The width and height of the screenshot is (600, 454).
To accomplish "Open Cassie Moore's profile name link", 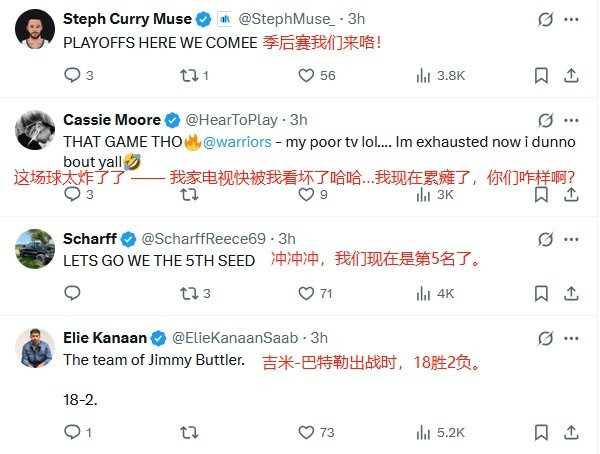I will [x=112, y=120].
